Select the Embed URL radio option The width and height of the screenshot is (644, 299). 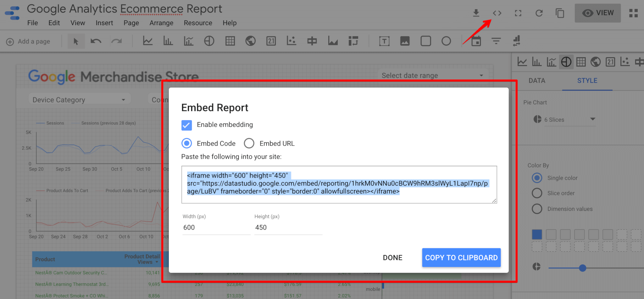coord(249,143)
